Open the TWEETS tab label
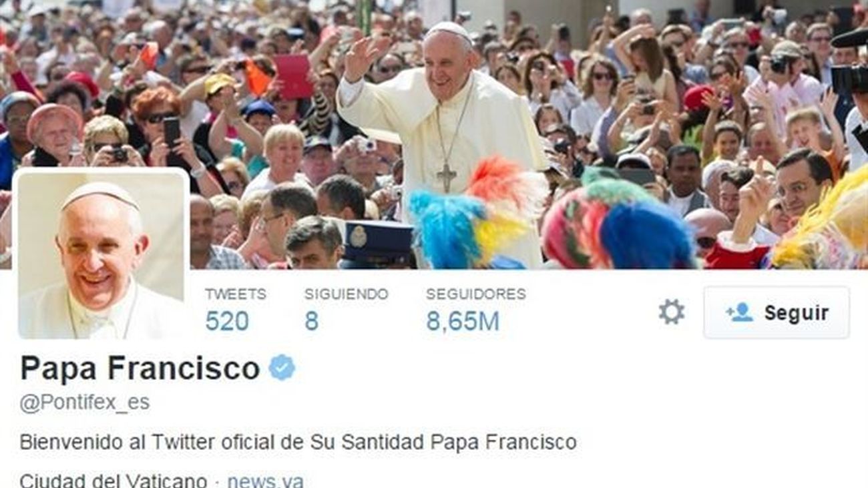Image resolution: width=868 pixels, height=488 pixels. pos(235,294)
